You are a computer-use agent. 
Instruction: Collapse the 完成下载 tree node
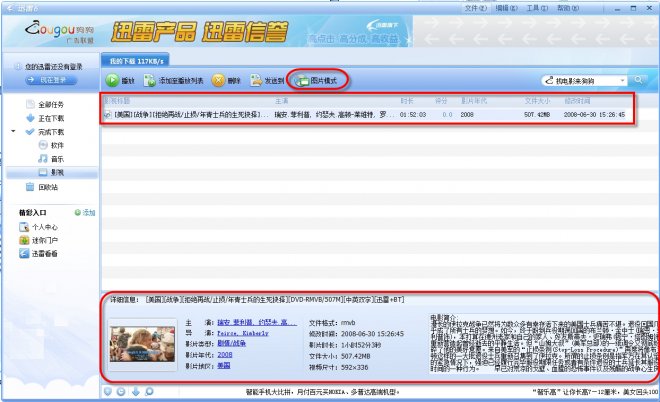(x=12, y=131)
